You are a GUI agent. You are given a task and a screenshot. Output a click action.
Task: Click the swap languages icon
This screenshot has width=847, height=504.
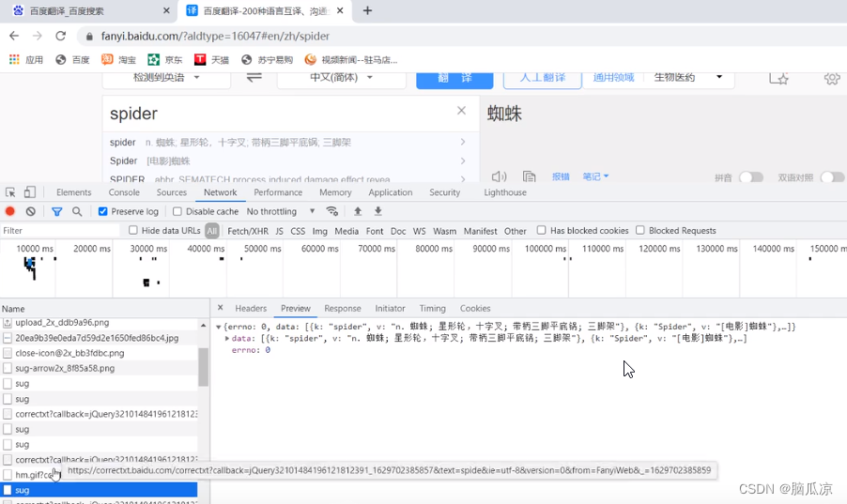254,77
